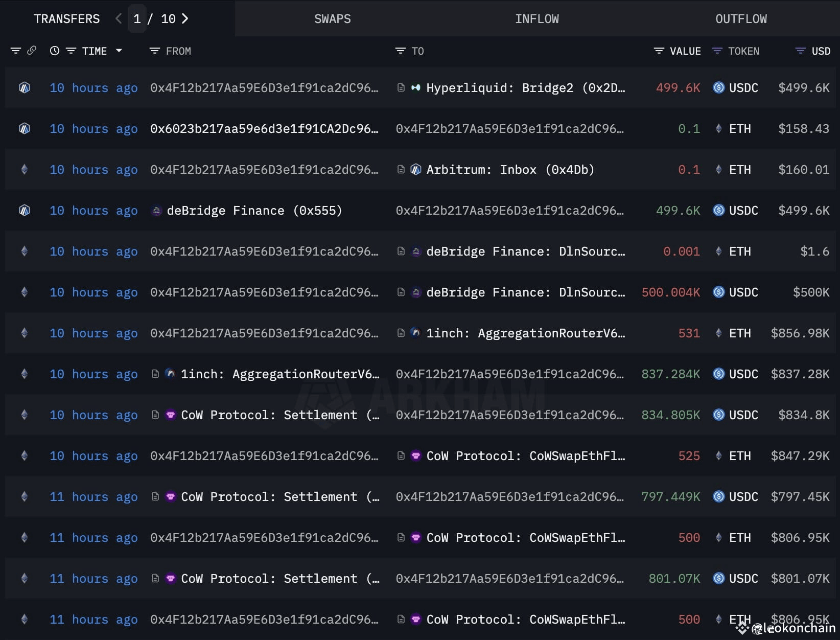
Task: Click Arbitrum chain icon in $158.43 row
Action: click(x=24, y=128)
